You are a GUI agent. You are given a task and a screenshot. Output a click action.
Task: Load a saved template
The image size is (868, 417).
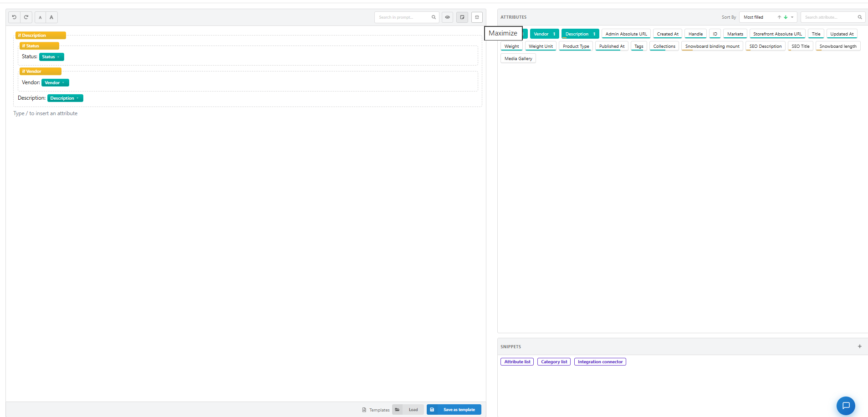click(408, 410)
